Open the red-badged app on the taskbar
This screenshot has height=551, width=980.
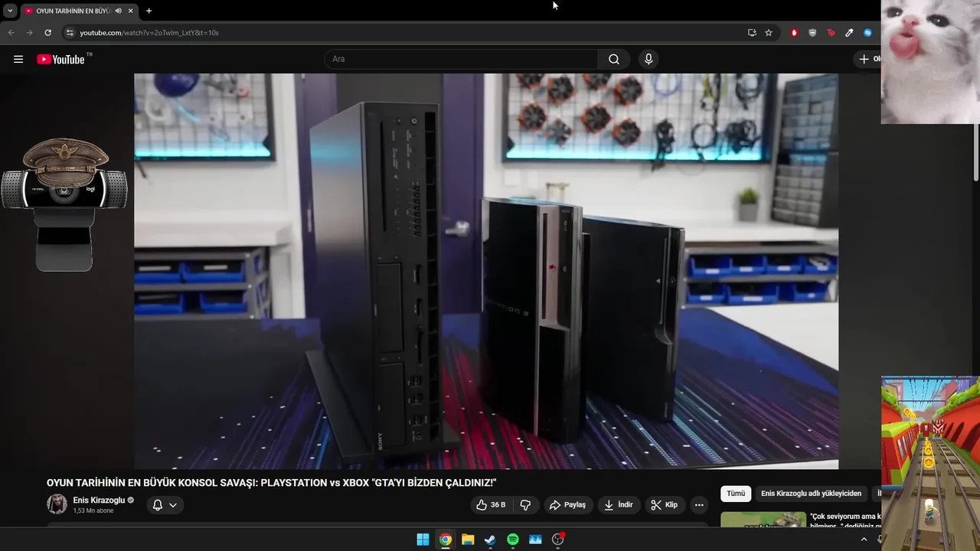pyautogui.click(x=558, y=540)
